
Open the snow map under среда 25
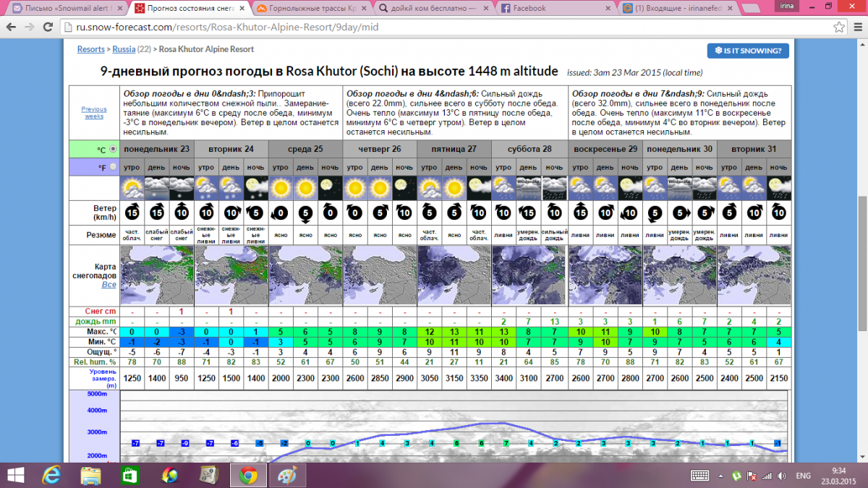pyautogui.click(x=305, y=274)
